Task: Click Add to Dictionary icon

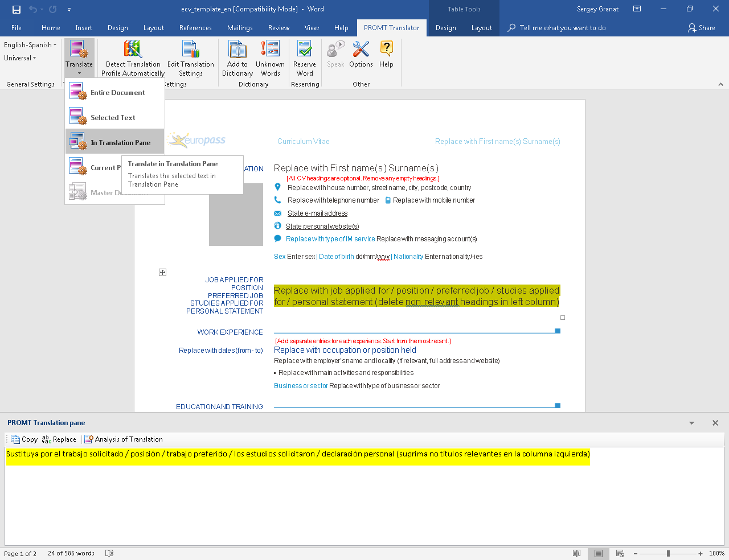Action: (237, 57)
